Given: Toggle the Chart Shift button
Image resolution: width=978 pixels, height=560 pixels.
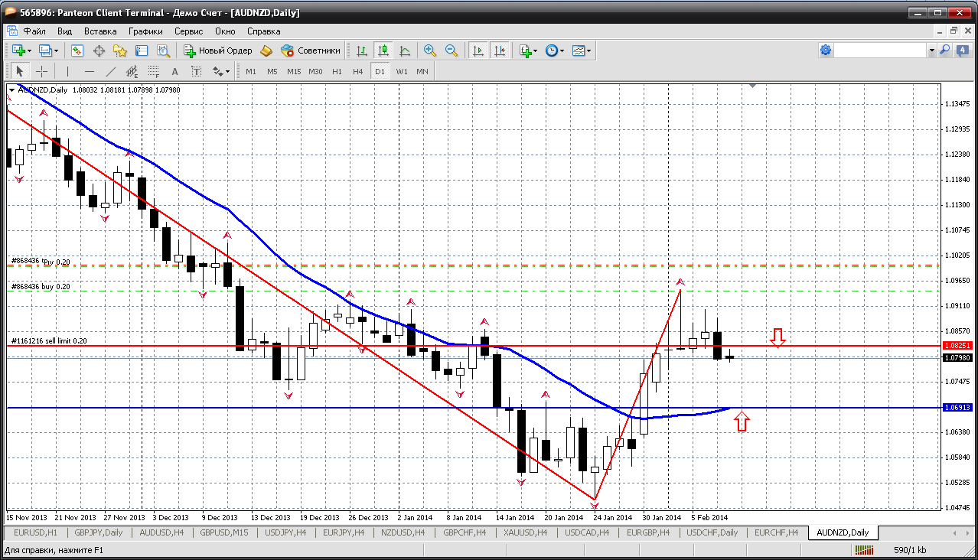Looking at the screenshot, I should (x=500, y=50).
